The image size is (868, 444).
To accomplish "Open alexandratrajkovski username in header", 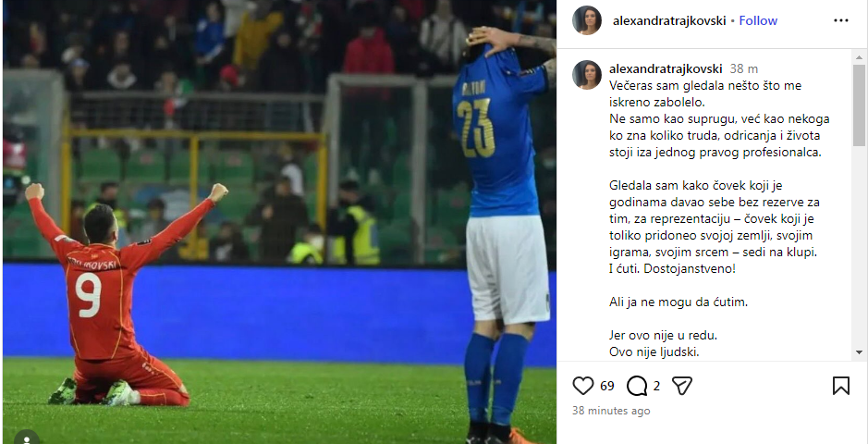I will click(671, 20).
